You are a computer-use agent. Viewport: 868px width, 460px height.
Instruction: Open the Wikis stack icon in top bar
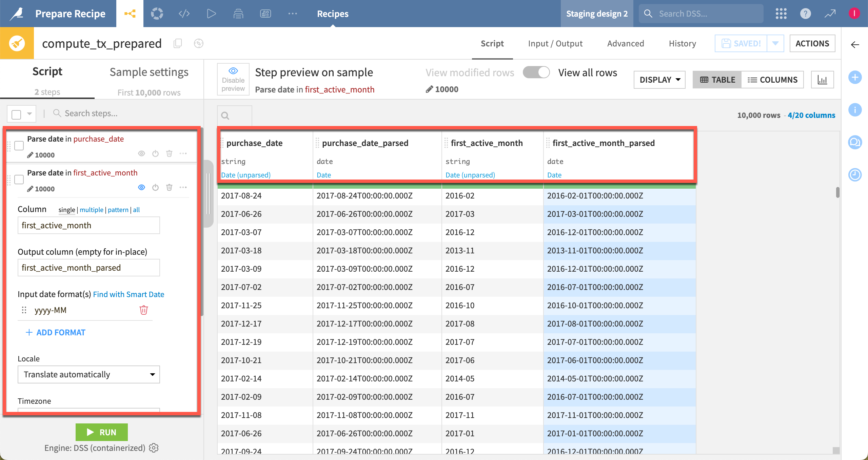pos(238,14)
